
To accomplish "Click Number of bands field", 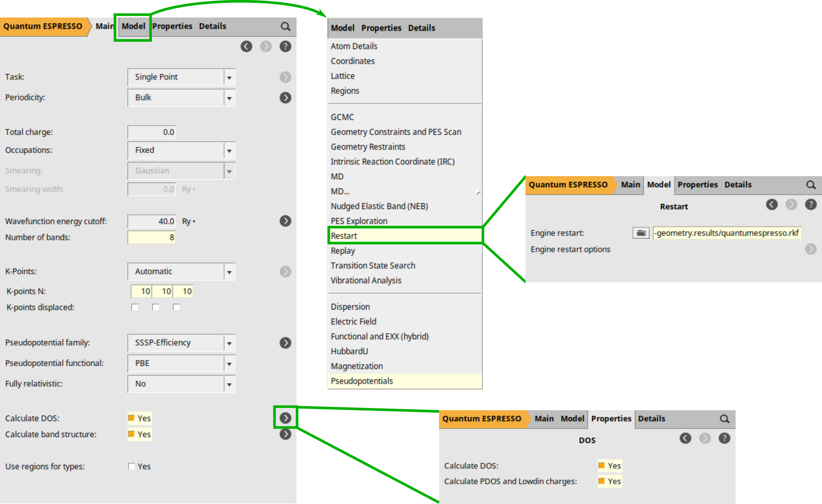I will pyautogui.click(x=151, y=238).
